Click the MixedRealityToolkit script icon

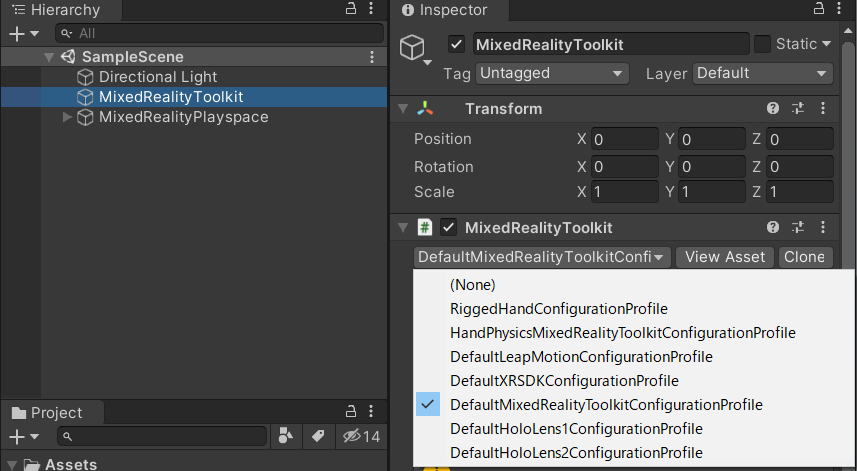(x=425, y=227)
